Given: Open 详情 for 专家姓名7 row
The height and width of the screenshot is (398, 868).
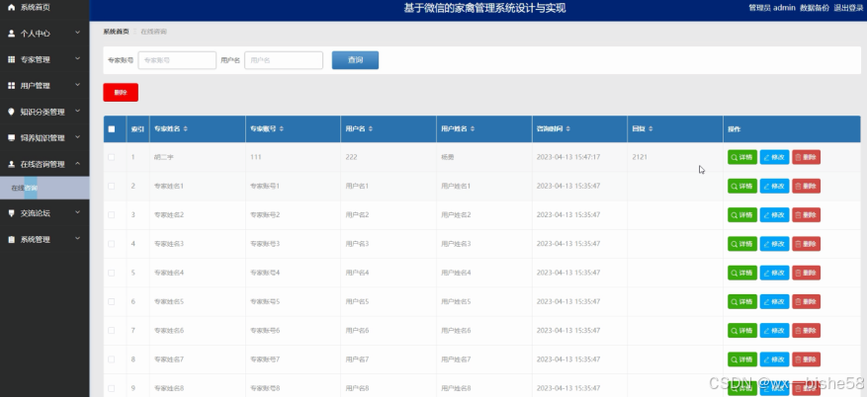Looking at the screenshot, I should pos(742,359).
